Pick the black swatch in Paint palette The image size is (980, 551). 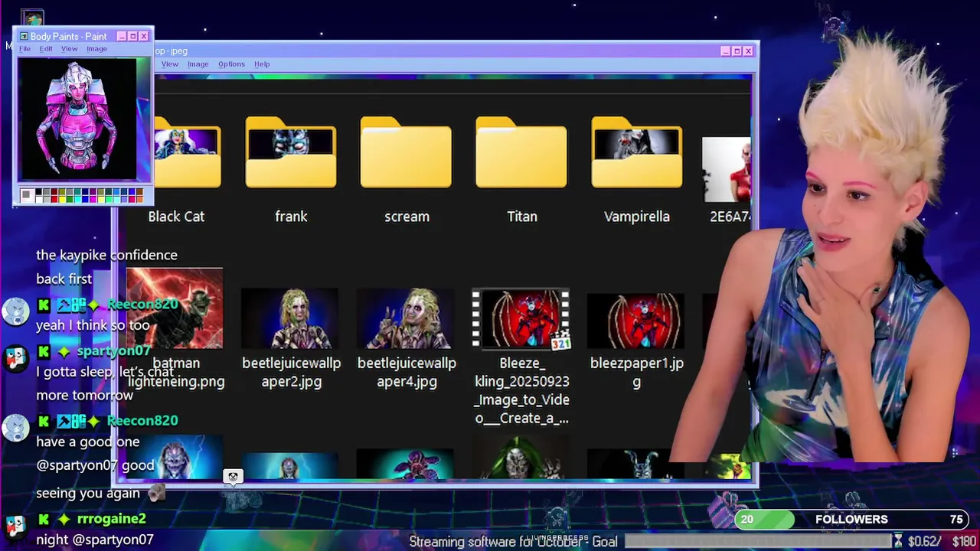tap(38, 191)
